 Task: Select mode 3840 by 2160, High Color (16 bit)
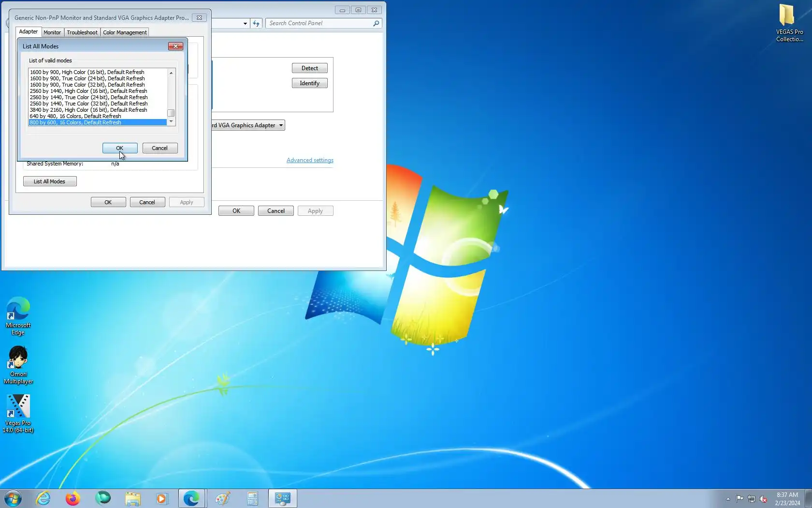tap(98, 110)
